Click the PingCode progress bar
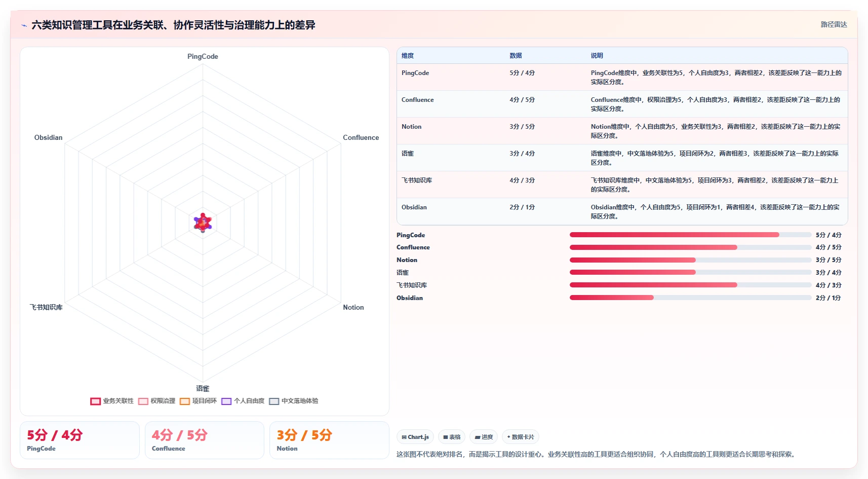The width and height of the screenshot is (868, 479). (691, 235)
